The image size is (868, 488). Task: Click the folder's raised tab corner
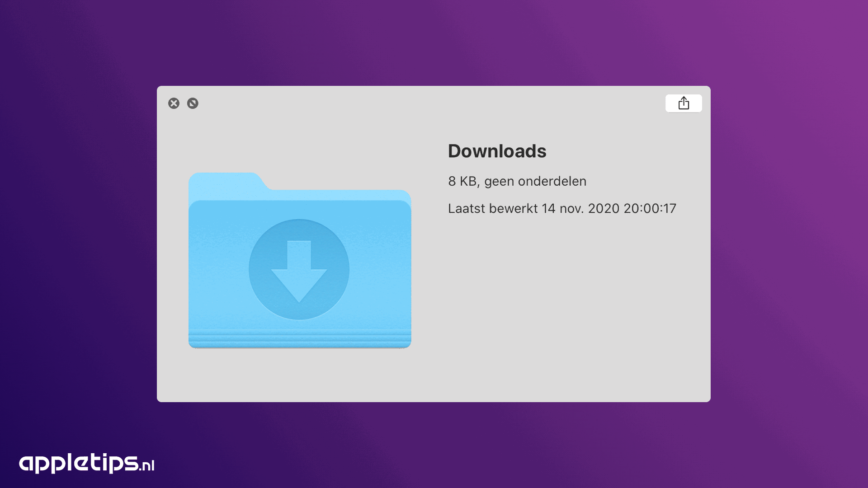tap(228, 181)
